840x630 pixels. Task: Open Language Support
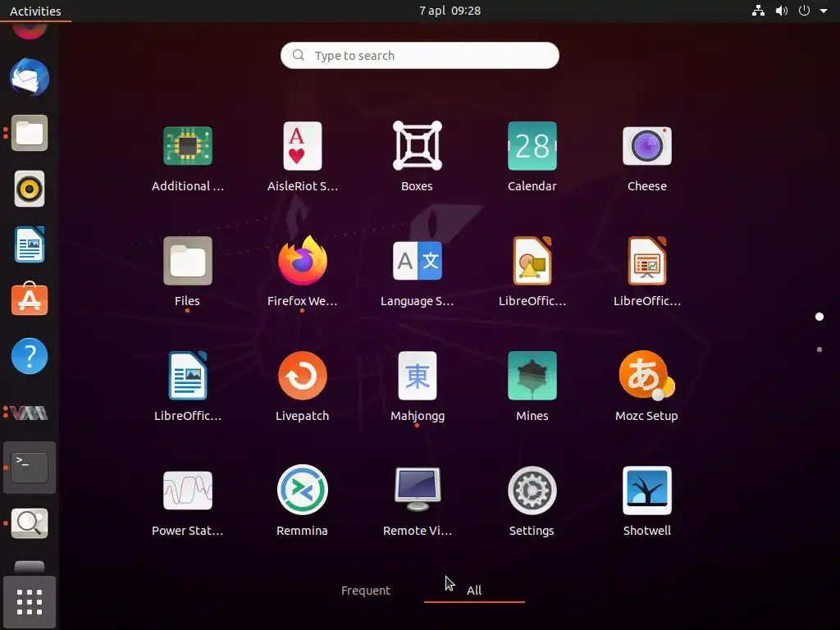(418, 261)
